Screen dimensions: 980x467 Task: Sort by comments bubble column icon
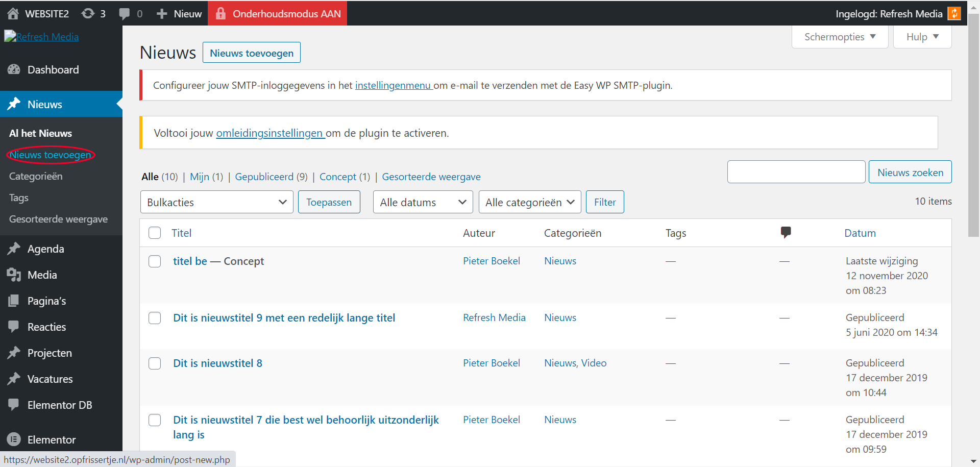tap(786, 233)
